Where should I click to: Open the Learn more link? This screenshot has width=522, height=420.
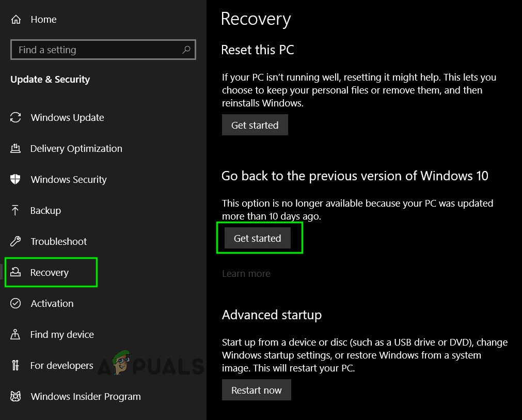click(x=246, y=273)
